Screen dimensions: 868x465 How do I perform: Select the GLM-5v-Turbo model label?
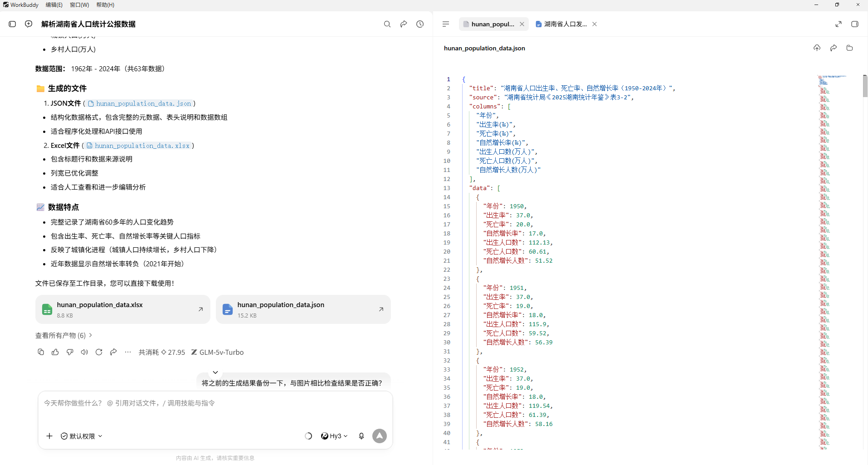coord(217,352)
